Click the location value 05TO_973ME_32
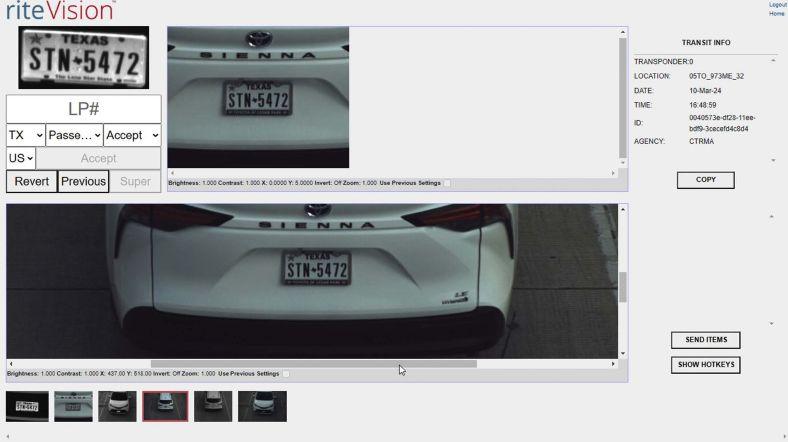 pyautogui.click(x=716, y=76)
